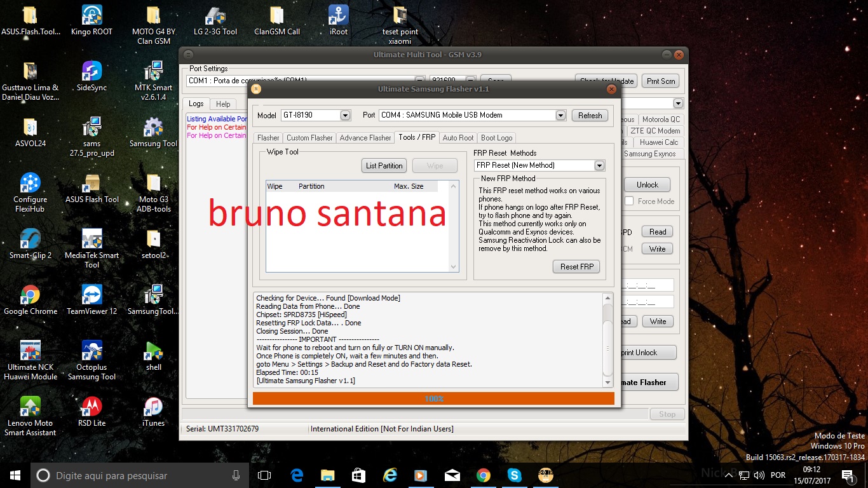Launch RSD Lite desktop shortcut

(x=92, y=412)
